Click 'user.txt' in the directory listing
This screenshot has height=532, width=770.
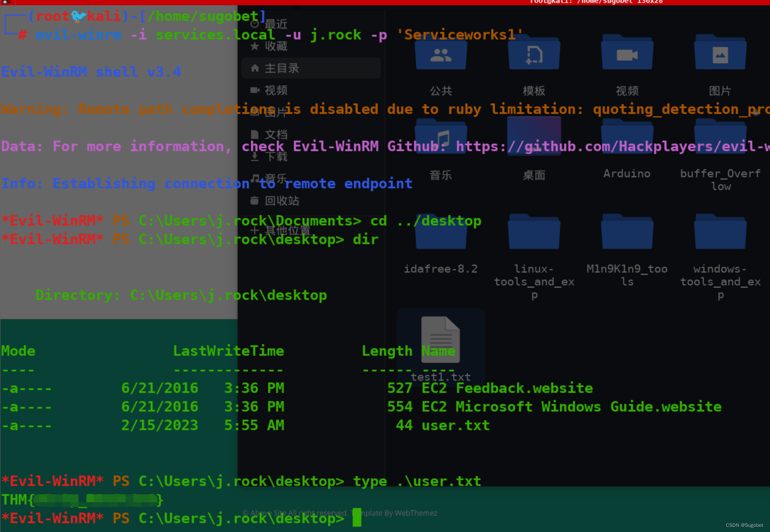pyautogui.click(x=456, y=425)
